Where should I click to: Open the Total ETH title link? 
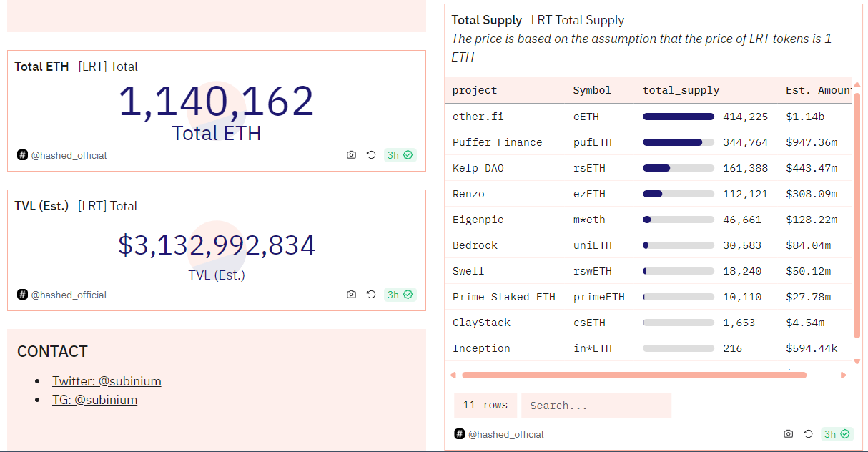click(x=41, y=67)
